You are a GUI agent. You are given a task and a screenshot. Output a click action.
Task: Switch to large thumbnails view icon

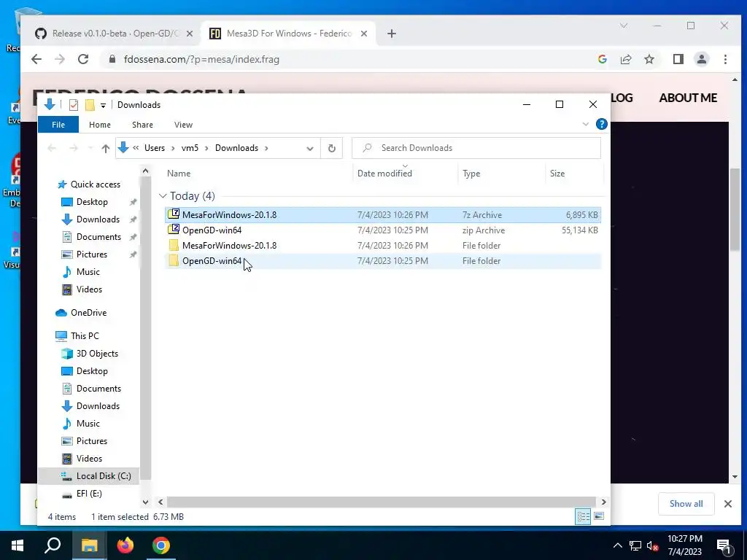point(599,517)
